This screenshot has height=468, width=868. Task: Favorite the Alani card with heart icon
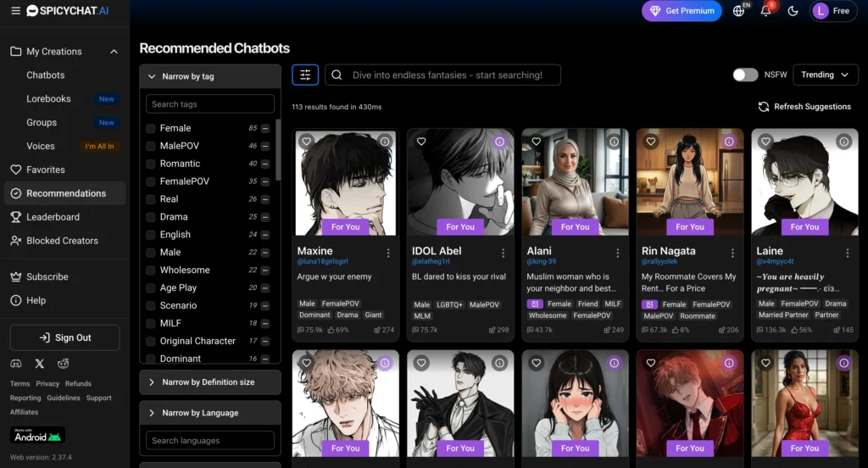[x=536, y=142]
